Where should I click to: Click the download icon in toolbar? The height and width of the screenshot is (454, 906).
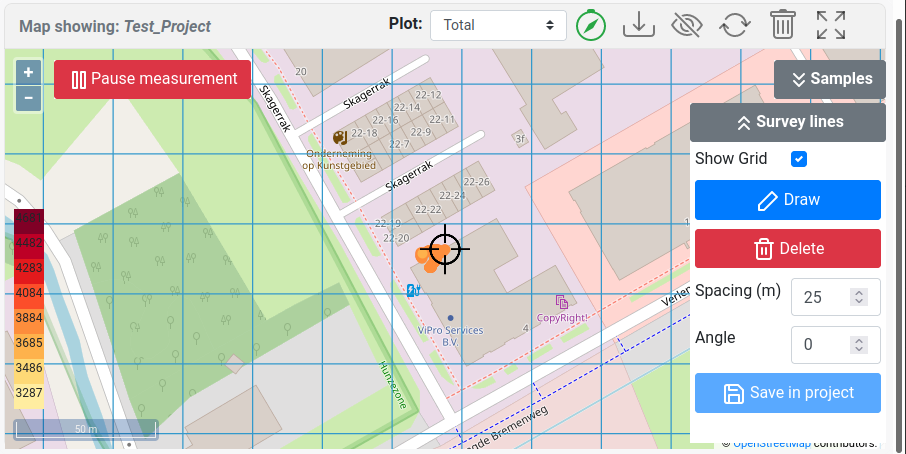pos(638,25)
